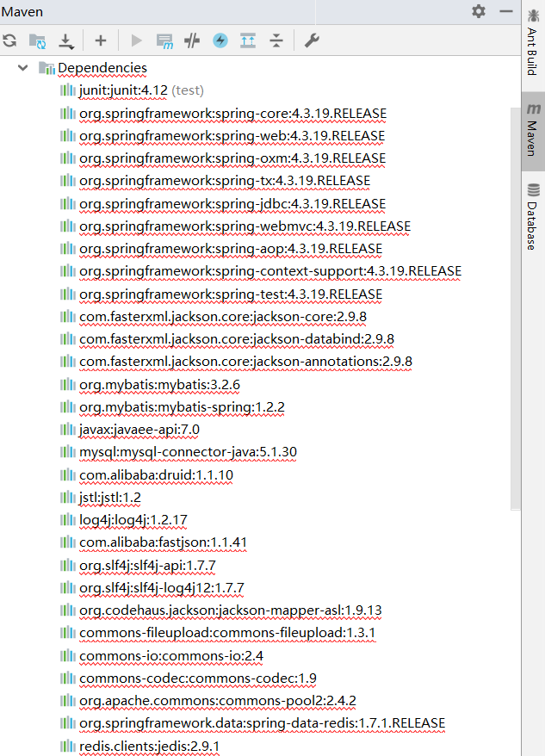Select jackson-annotations:2.9.8 dependency
This screenshot has width=545, height=756.
(x=236, y=362)
